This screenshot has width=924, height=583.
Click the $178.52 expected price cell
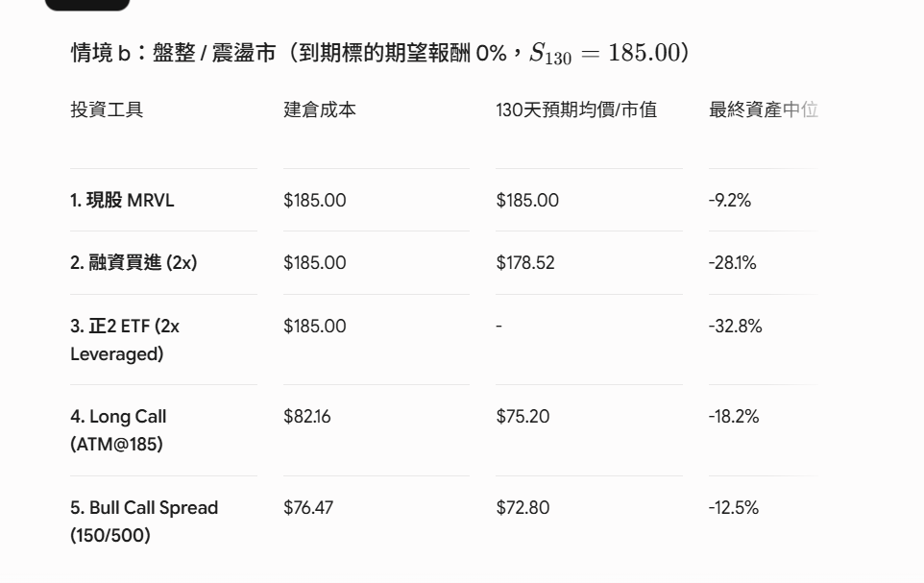tap(525, 263)
